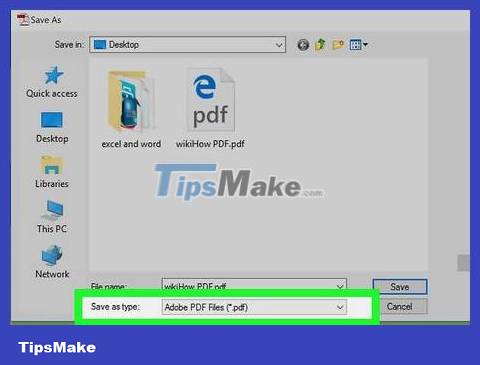
Task: Create a new folder
Action: pos(338,45)
